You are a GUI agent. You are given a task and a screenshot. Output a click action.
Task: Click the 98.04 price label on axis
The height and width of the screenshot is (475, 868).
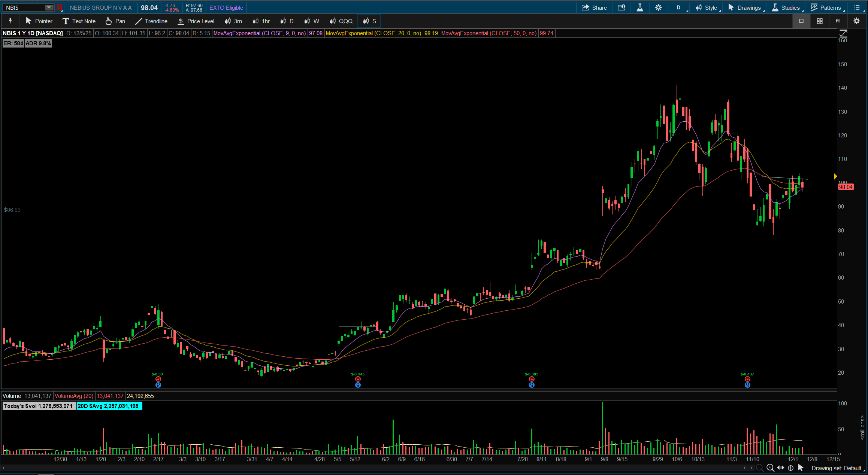point(846,187)
